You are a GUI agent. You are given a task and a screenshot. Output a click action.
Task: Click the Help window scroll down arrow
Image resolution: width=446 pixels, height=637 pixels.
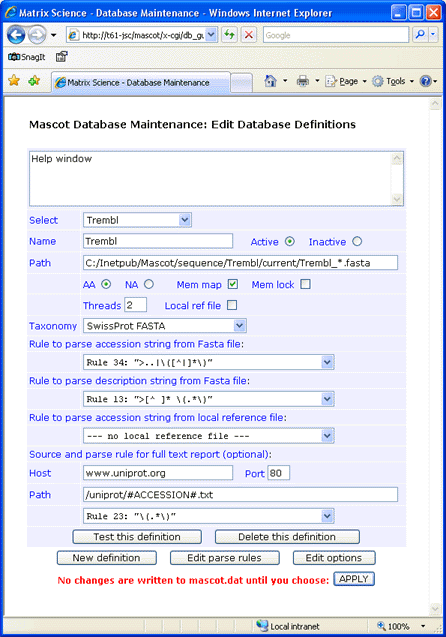tap(397, 199)
